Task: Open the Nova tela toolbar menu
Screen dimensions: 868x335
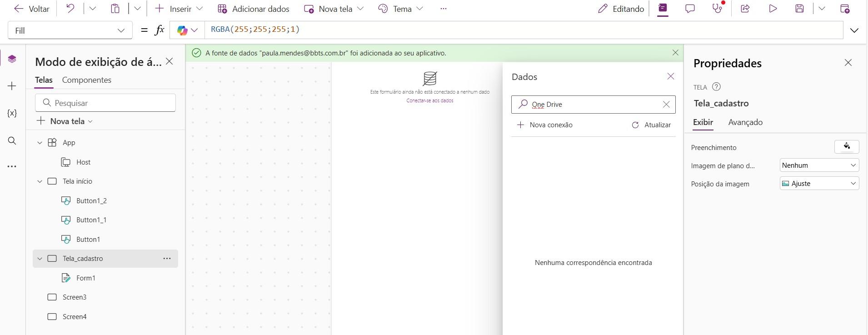Action: [334, 9]
